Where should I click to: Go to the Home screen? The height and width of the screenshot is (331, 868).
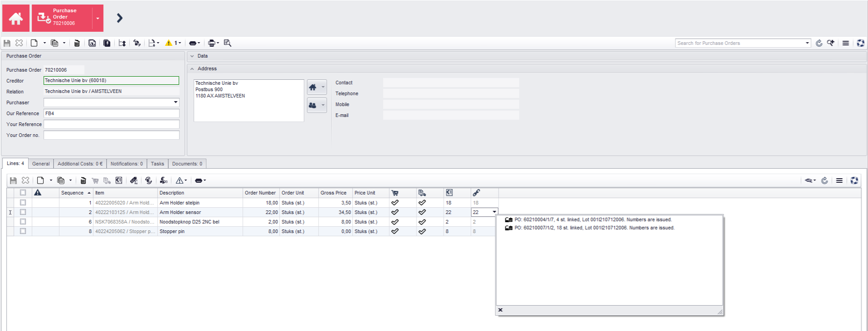click(x=16, y=18)
